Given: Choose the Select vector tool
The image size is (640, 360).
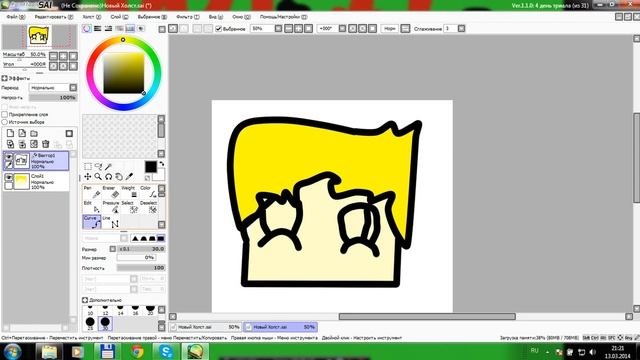Looking at the screenshot, I should click(x=129, y=207).
